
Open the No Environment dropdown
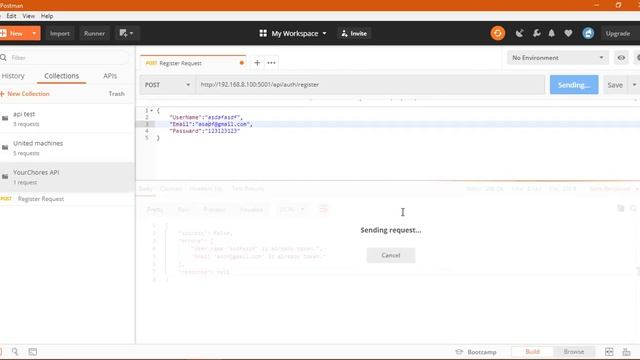(x=558, y=58)
